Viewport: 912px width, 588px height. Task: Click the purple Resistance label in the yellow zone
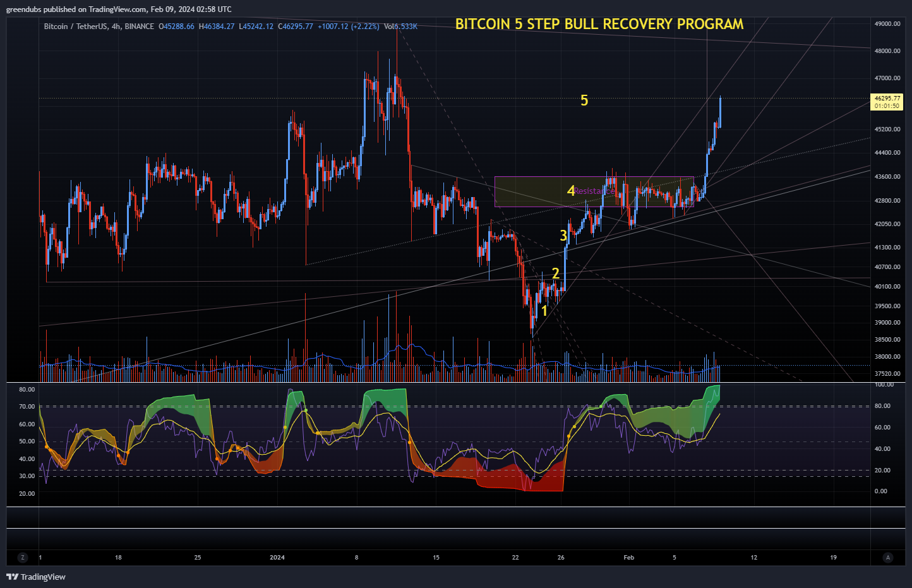(594, 191)
